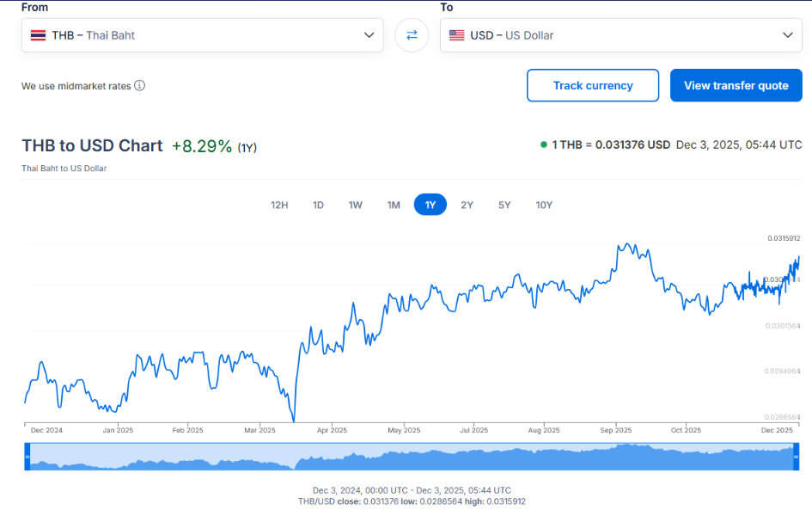Switch chart to 1M range
The image size is (812, 516).
(394, 205)
